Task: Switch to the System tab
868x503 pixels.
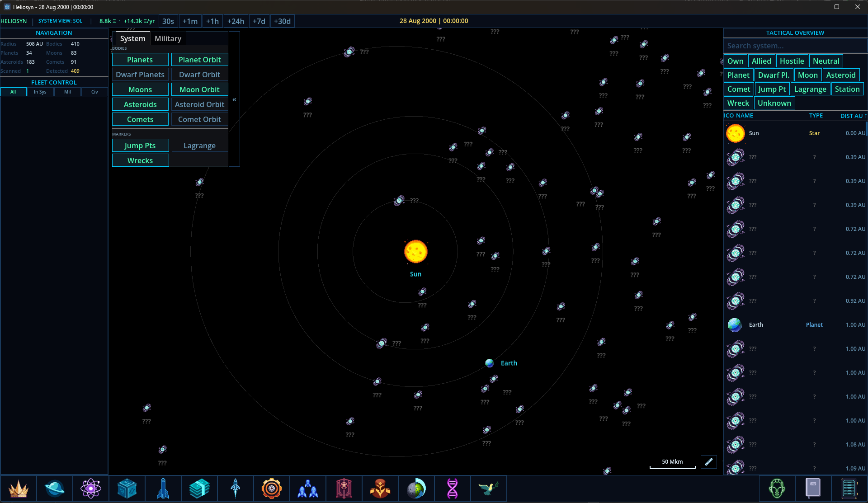Action: click(132, 38)
